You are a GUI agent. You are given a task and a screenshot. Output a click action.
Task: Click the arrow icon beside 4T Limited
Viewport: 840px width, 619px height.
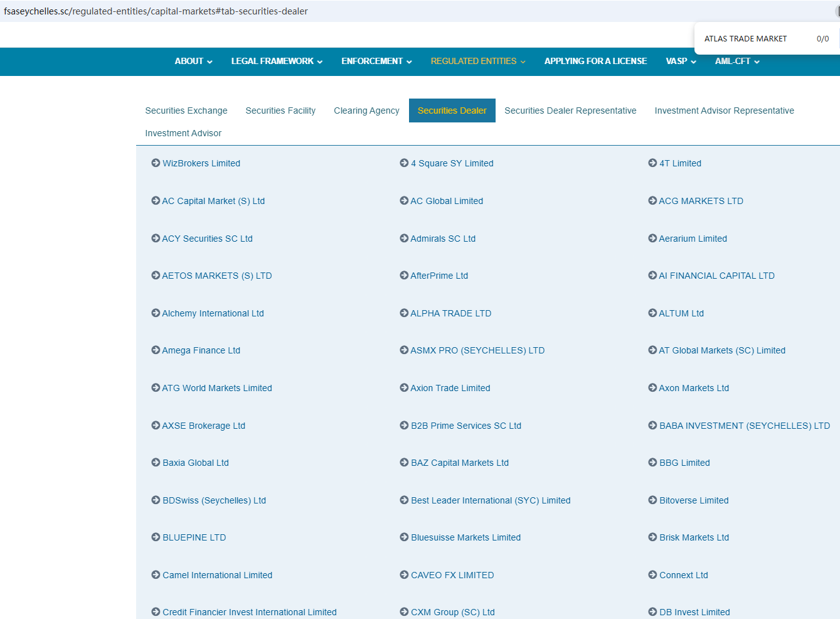tap(652, 163)
